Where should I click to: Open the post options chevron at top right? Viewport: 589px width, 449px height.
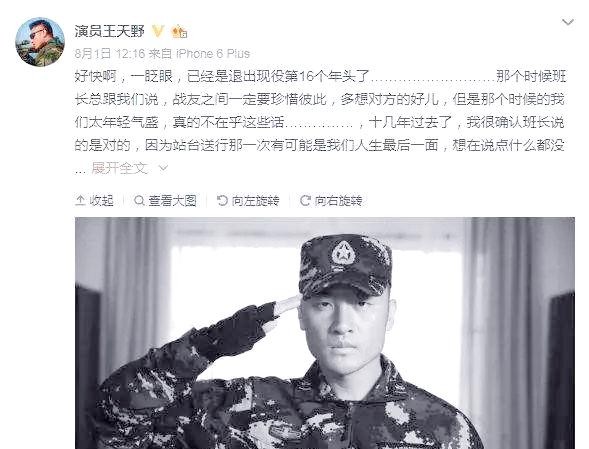pyautogui.click(x=567, y=23)
